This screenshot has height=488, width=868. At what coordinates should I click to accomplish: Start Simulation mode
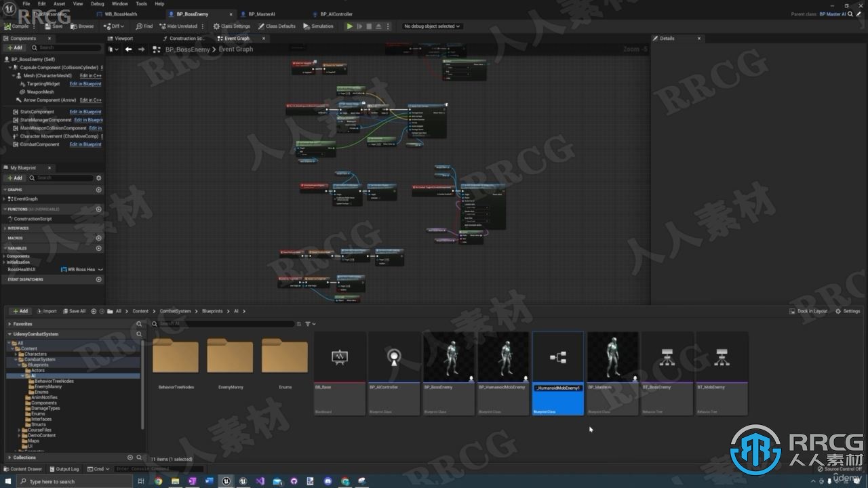[x=319, y=26]
